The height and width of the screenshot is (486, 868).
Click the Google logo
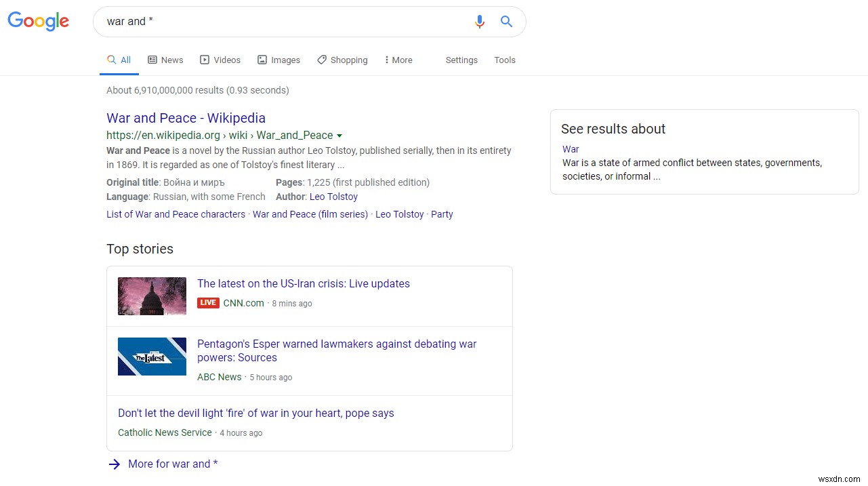38,21
